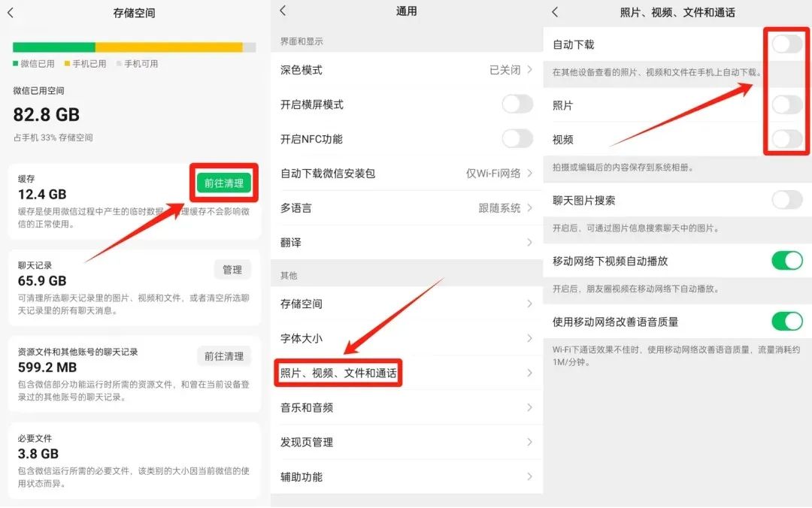Toggle 照片 save switch
This screenshot has width=812, height=508.
[x=787, y=104]
